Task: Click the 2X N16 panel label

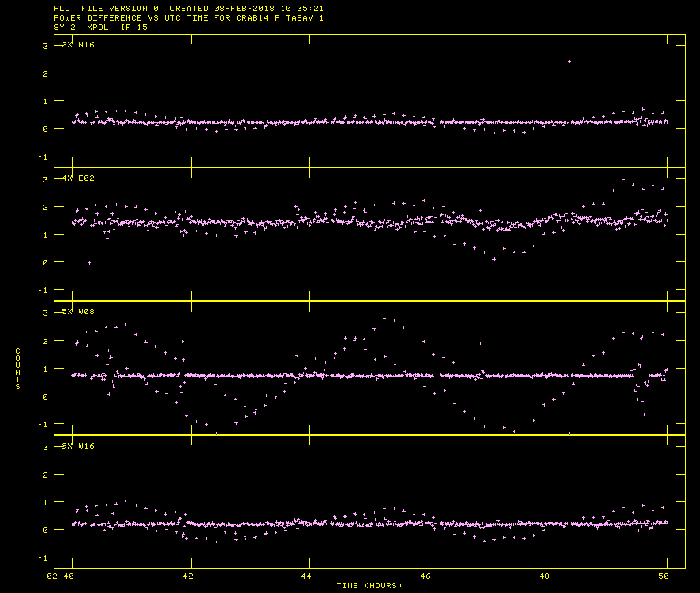Action: 78,45
